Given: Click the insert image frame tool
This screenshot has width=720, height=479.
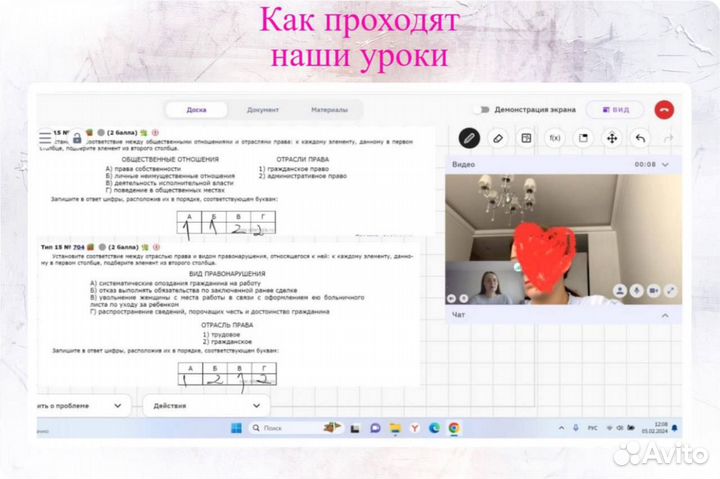Looking at the screenshot, I should point(583,138).
